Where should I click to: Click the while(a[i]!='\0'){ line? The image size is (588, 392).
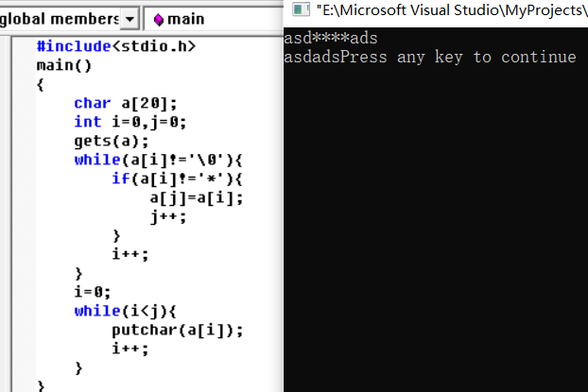pos(158,160)
